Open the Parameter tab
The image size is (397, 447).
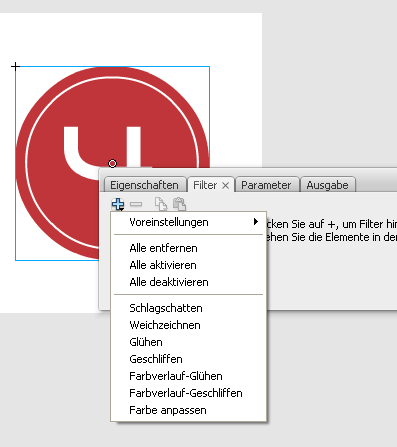[266, 185]
